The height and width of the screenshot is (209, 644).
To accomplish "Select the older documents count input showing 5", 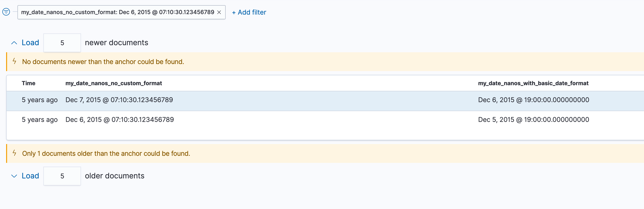I will (x=62, y=176).
